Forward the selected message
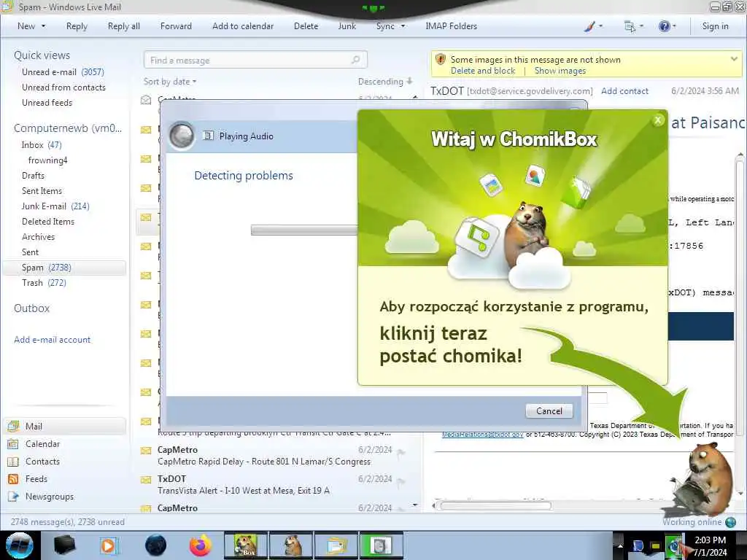Image resolution: width=747 pixels, height=560 pixels. coord(176,26)
